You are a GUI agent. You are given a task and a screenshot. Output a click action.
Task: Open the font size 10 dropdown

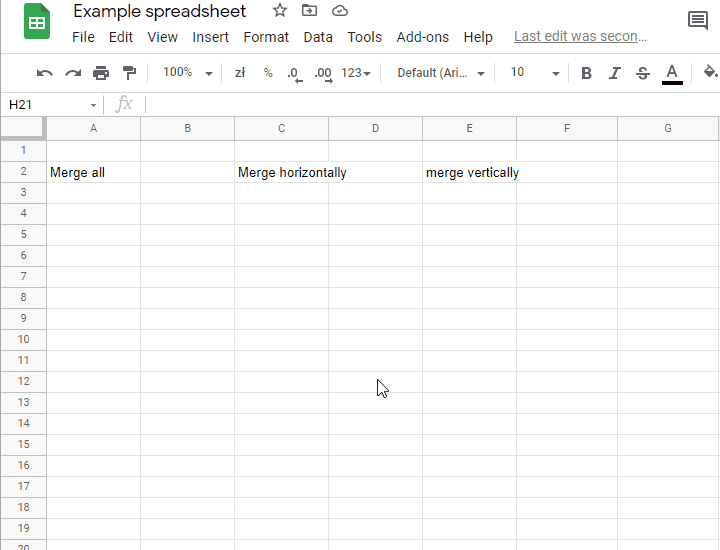534,73
